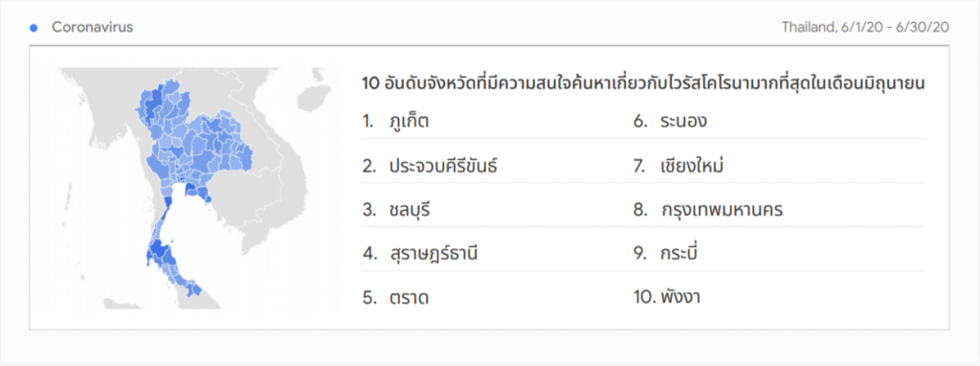Click the northeastern Isan region on map
The width and height of the screenshot is (980, 366).
click(x=222, y=141)
